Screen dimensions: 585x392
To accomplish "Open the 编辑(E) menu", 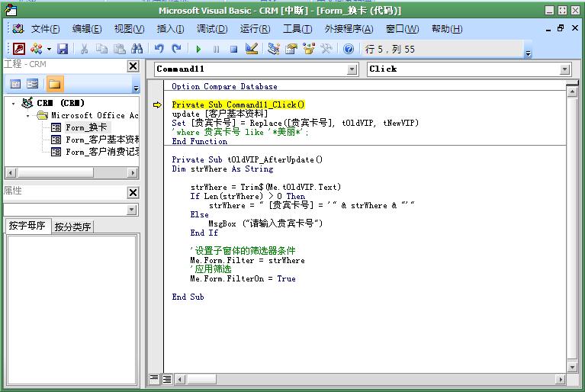I will (x=86, y=29).
